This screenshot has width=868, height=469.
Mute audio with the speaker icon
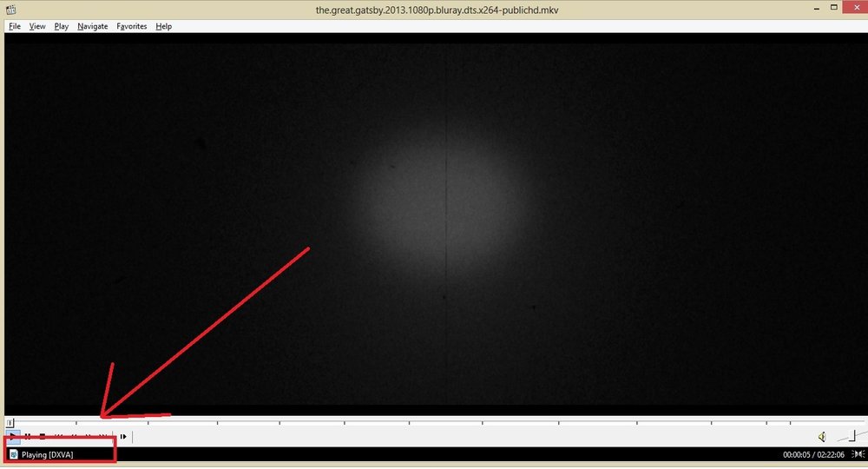(822, 437)
